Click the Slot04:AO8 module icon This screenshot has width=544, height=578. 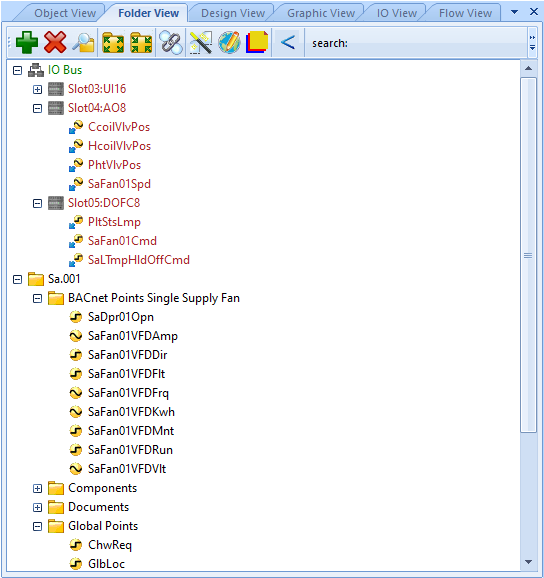(x=56, y=108)
